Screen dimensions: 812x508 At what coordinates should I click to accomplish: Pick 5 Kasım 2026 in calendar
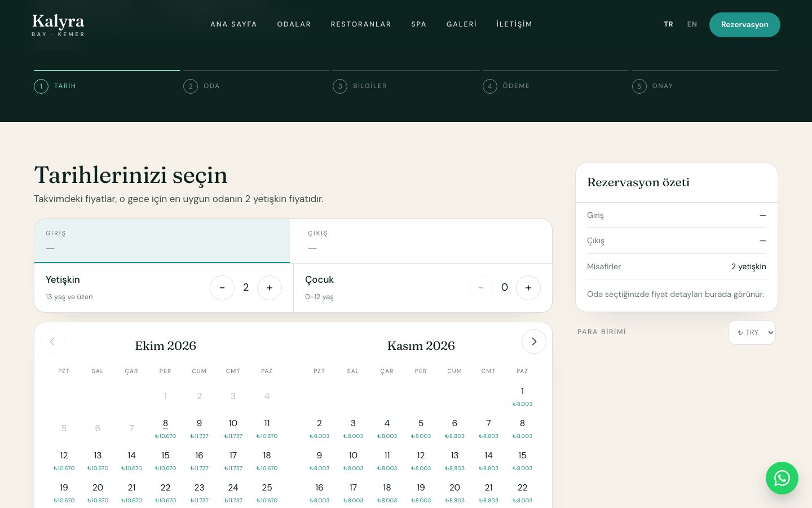(421, 428)
